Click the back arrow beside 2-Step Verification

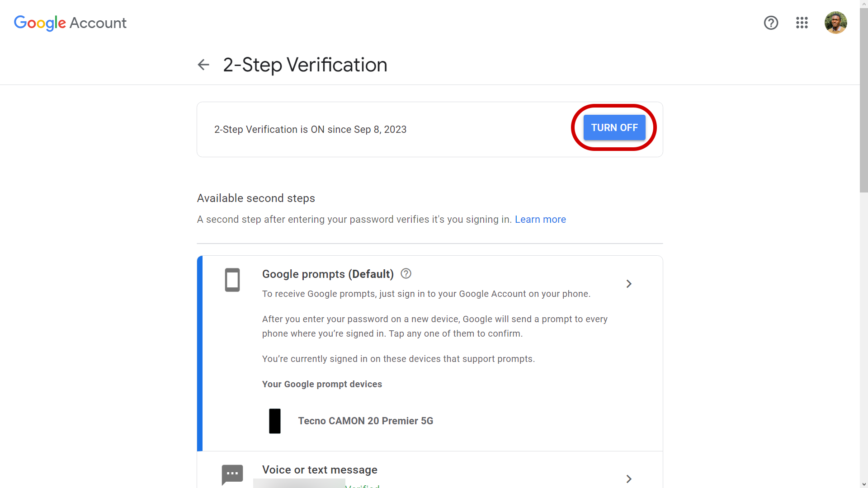click(203, 65)
